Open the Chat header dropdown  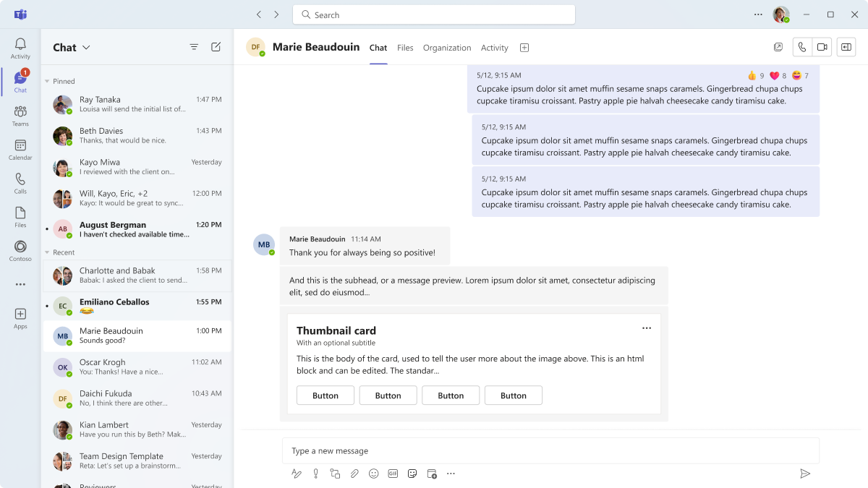pyautogui.click(x=72, y=48)
